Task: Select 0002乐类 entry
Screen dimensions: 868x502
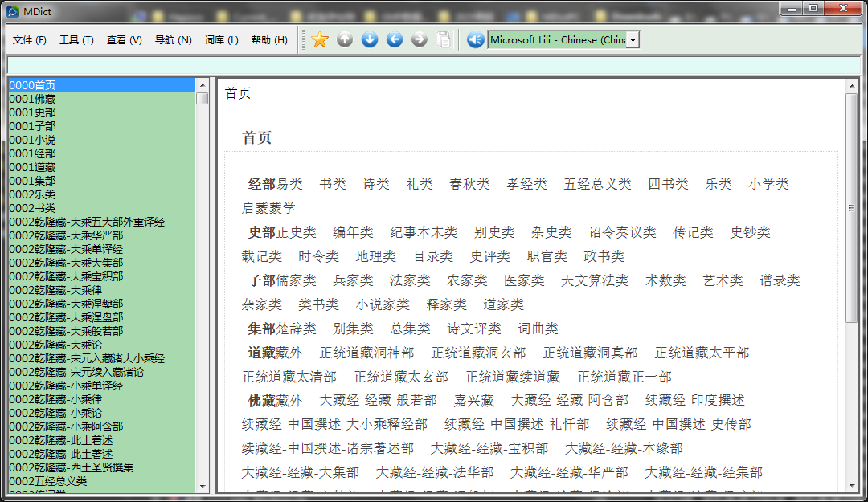Action: point(101,194)
